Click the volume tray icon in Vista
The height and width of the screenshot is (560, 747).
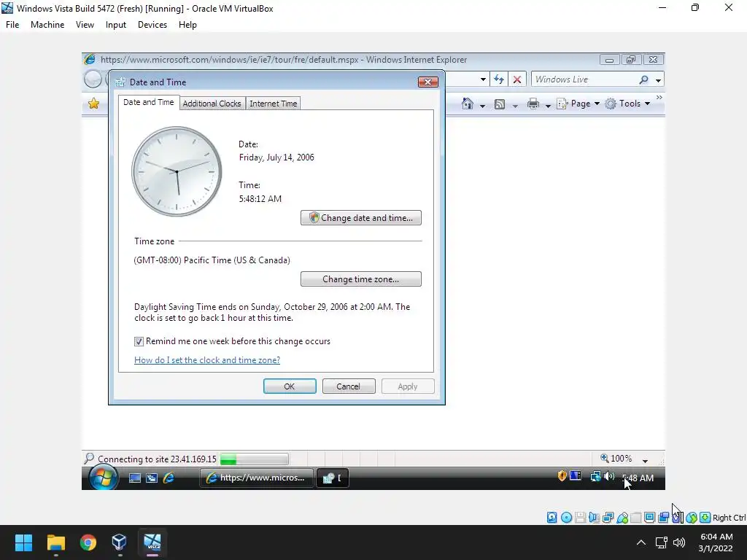pyautogui.click(x=609, y=476)
